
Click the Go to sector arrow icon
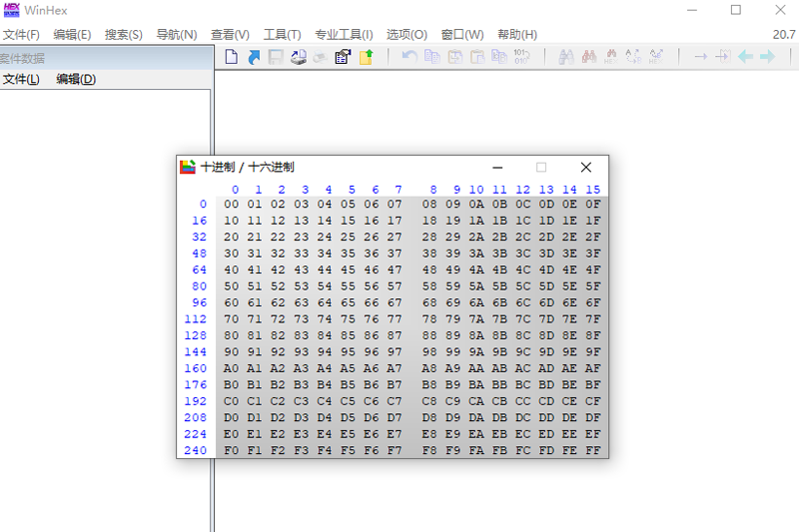tap(723, 57)
